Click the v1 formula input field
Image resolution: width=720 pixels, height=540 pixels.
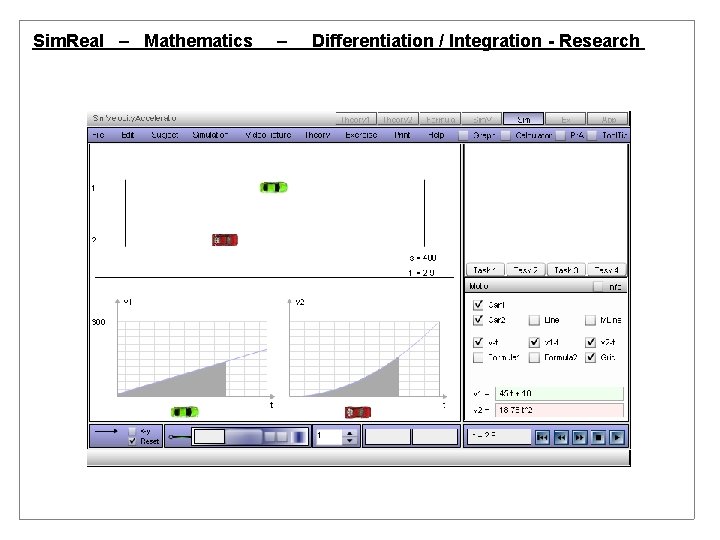(559, 393)
